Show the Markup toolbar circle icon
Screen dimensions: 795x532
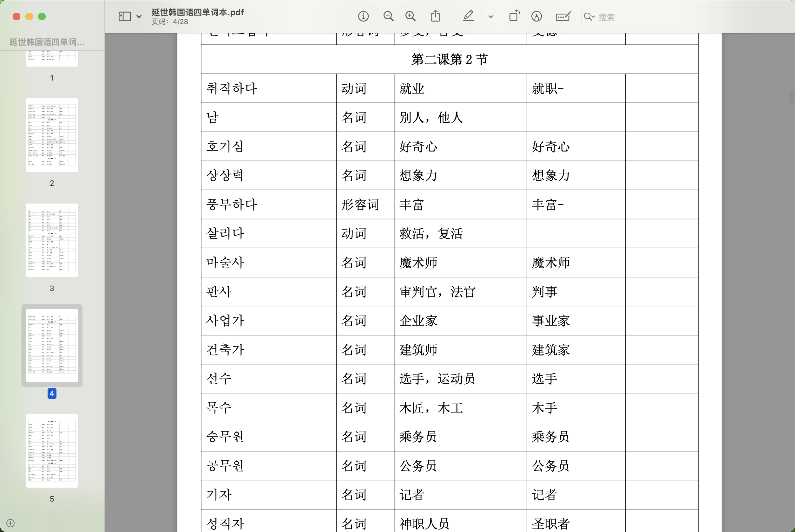pyautogui.click(x=537, y=16)
